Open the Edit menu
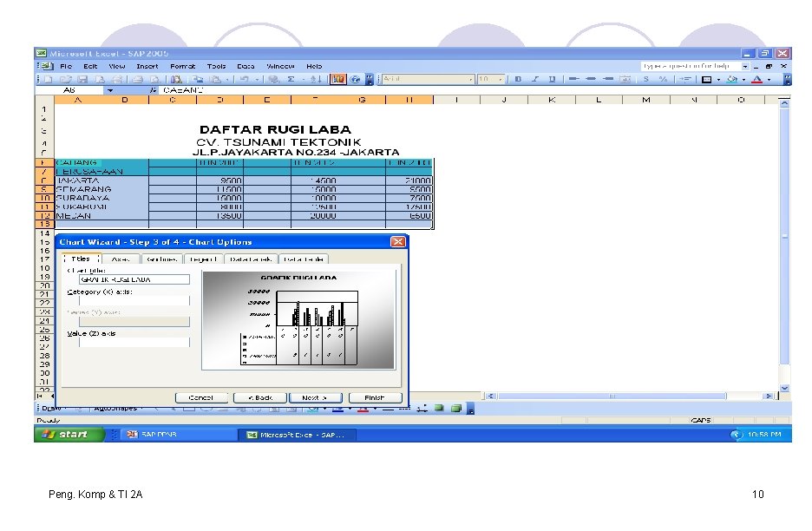 coord(90,66)
